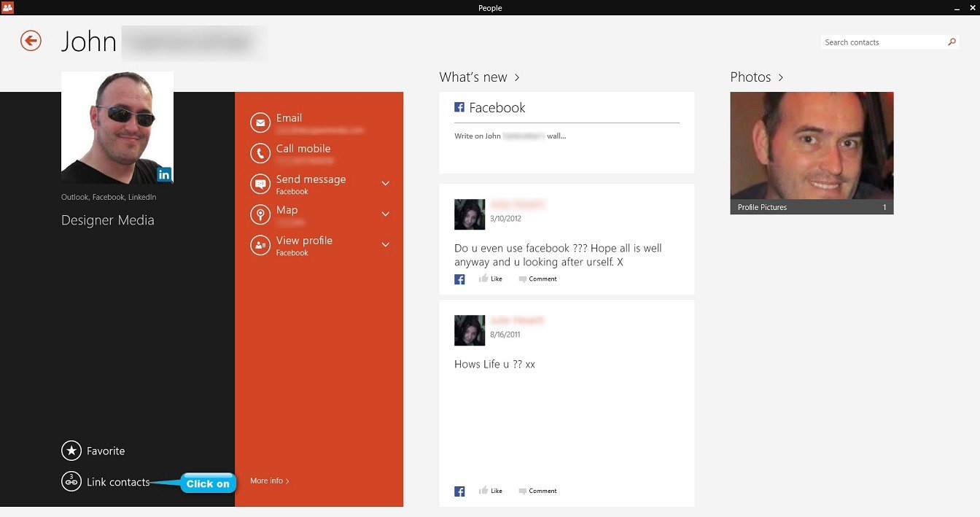Click John's profile picture
The width and height of the screenshot is (980, 517).
[117, 127]
